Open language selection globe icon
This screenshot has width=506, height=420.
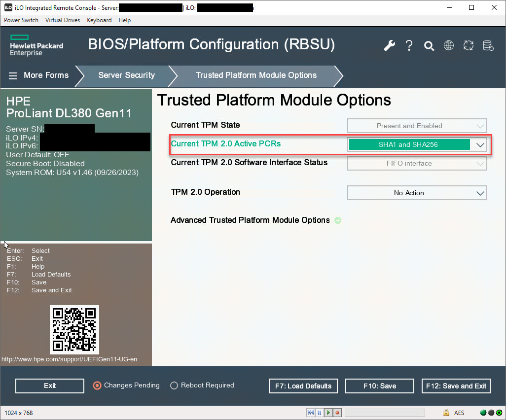(x=449, y=46)
